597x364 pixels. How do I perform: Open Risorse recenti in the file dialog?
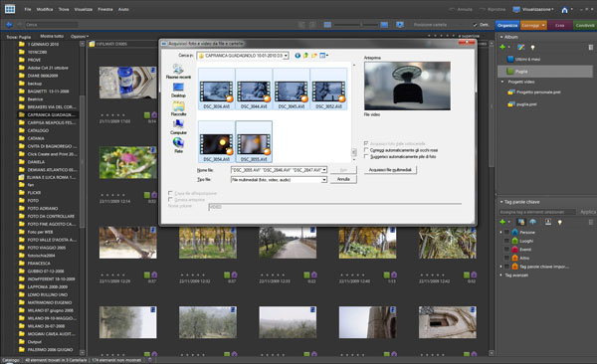coord(178,72)
